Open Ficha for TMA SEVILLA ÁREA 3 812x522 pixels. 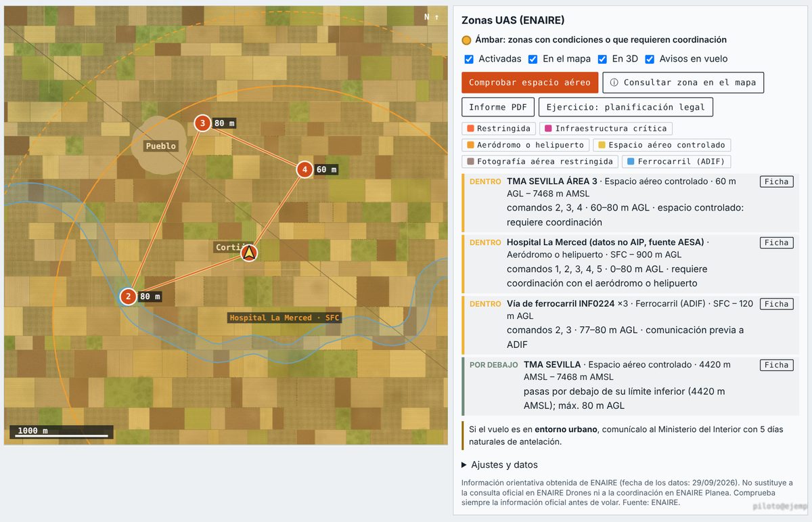776,181
